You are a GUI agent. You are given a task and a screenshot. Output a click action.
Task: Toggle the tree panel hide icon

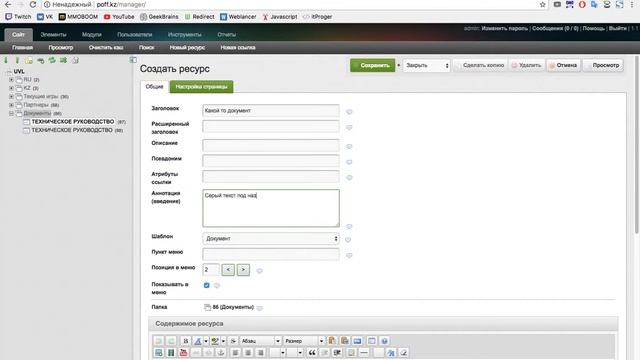[133, 60]
